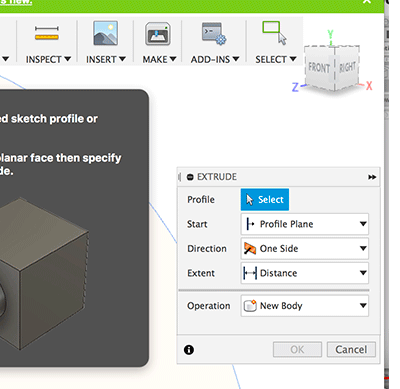This screenshot has height=389, width=400.
Task: Click the EXTRUDE dialog drag grip
Action: (x=179, y=177)
